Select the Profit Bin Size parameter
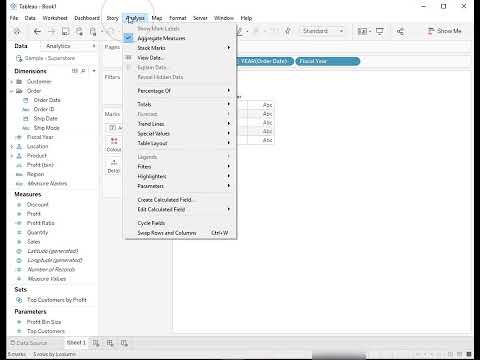 [44, 322]
